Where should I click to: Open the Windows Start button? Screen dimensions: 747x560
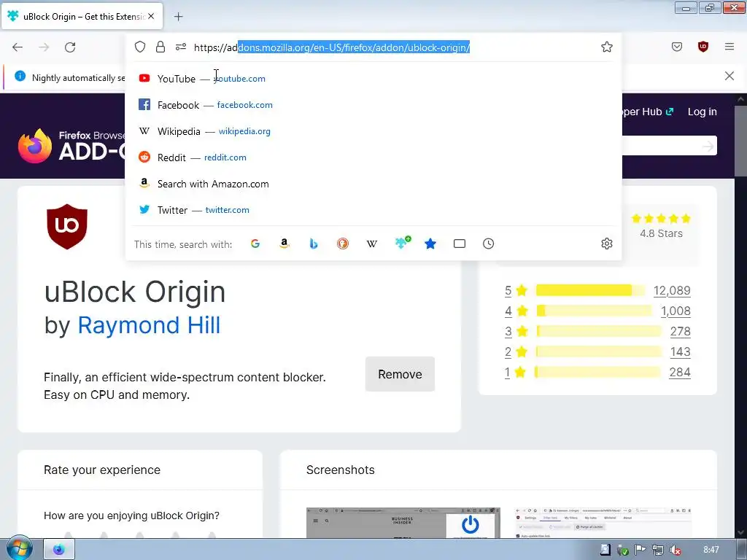(x=19, y=549)
